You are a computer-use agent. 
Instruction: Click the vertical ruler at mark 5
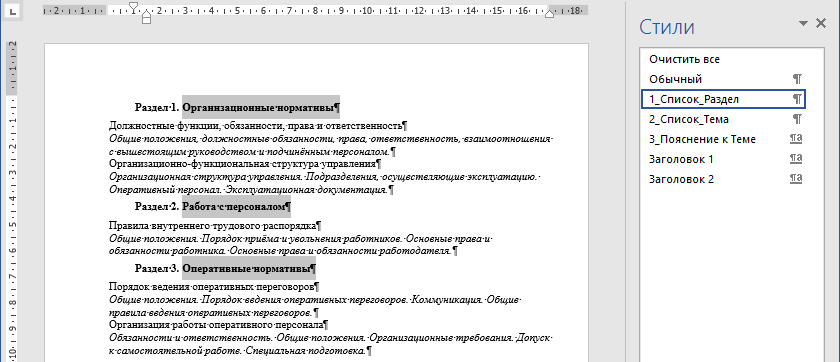coord(12,224)
